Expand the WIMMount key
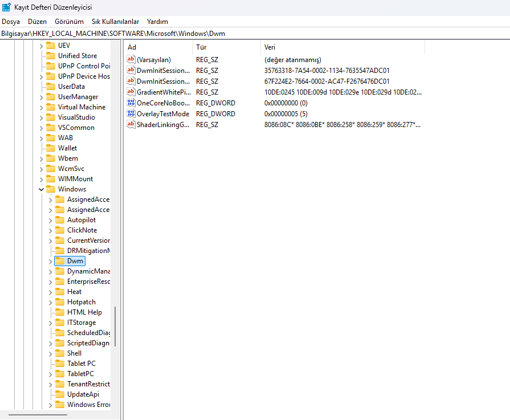Viewport: 510px width, 420px height. [41, 180]
